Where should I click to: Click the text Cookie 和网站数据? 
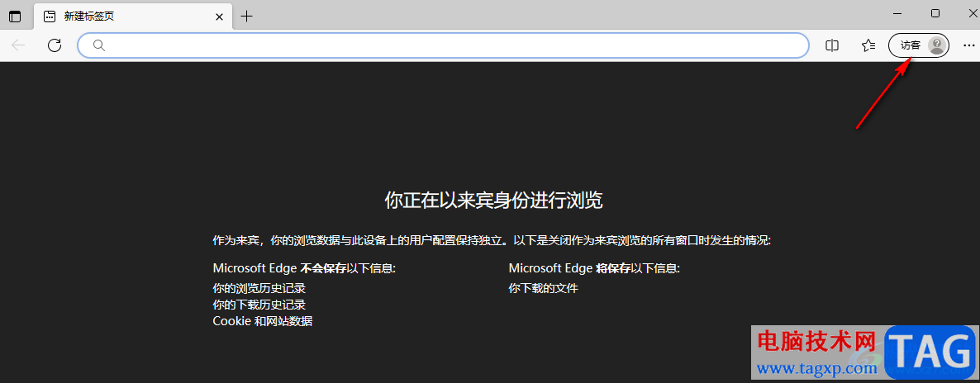263,321
